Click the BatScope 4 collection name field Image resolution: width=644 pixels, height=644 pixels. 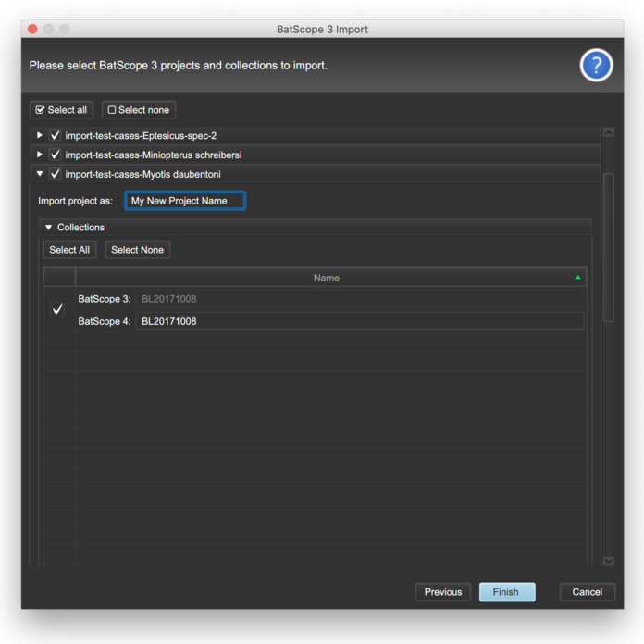point(360,321)
